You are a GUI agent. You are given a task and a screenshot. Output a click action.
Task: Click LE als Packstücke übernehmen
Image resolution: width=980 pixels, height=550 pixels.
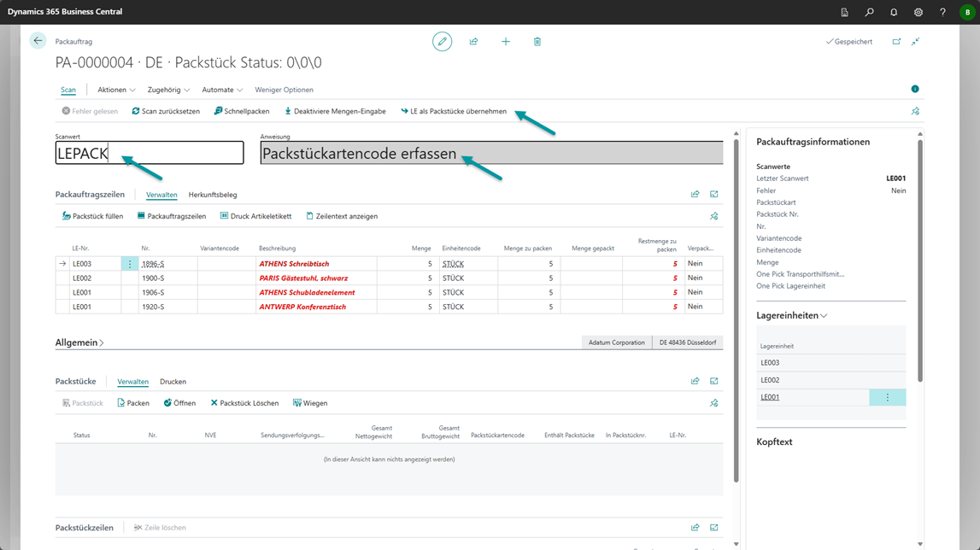(454, 111)
